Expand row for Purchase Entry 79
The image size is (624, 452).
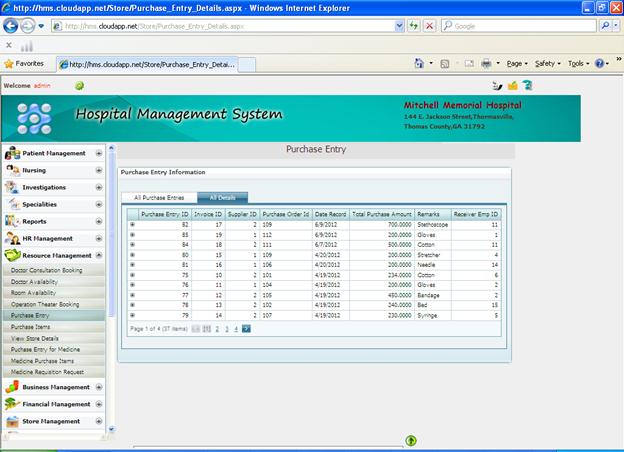pos(132,315)
